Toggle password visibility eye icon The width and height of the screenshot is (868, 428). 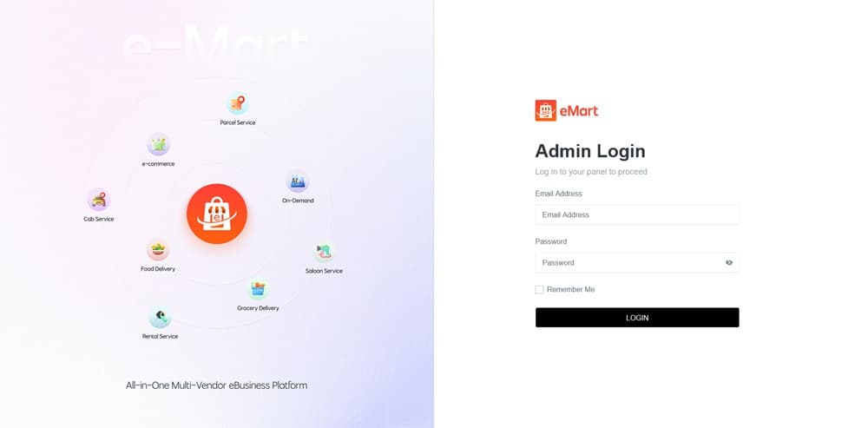729,262
